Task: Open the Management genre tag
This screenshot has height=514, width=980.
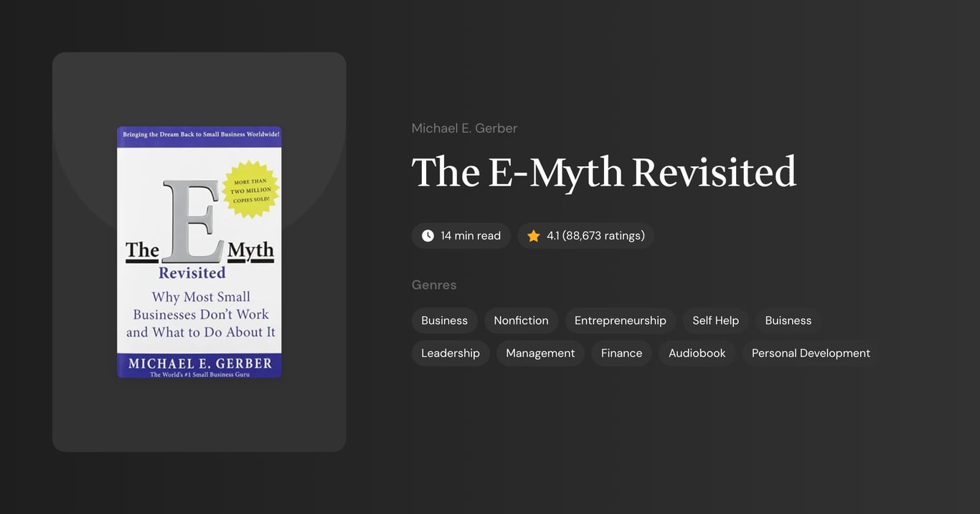Action: click(540, 353)
